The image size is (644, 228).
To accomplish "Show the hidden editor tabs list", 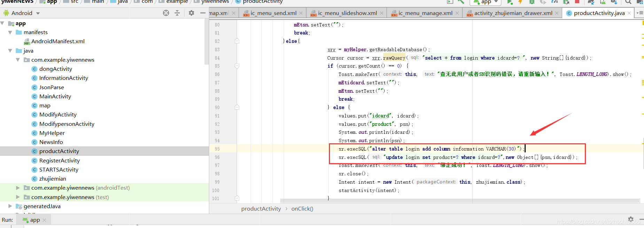I will pos(640,13).
